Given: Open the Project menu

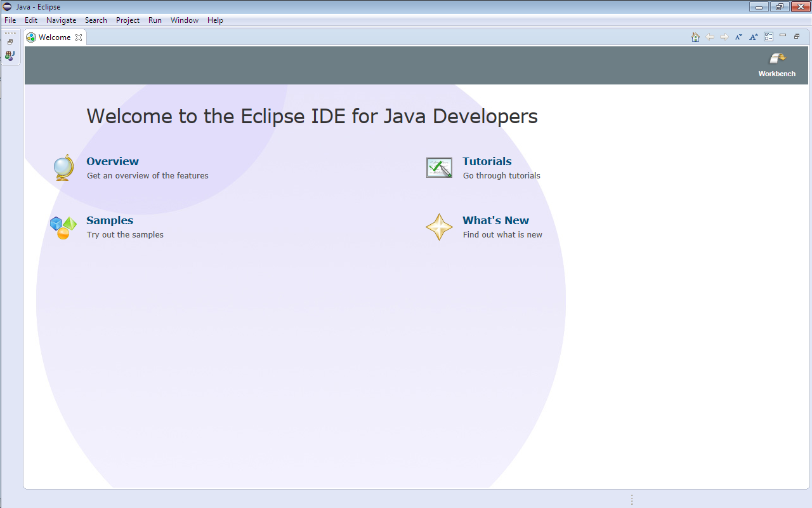Looking at the screenshot, I should [x=128, y=20].
